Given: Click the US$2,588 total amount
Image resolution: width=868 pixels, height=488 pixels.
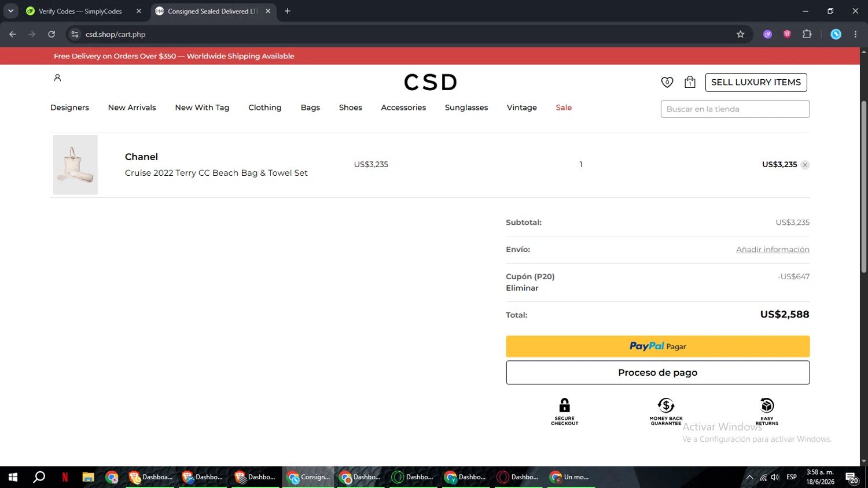Looking at the screenshot, I should (x=785, y=315).
